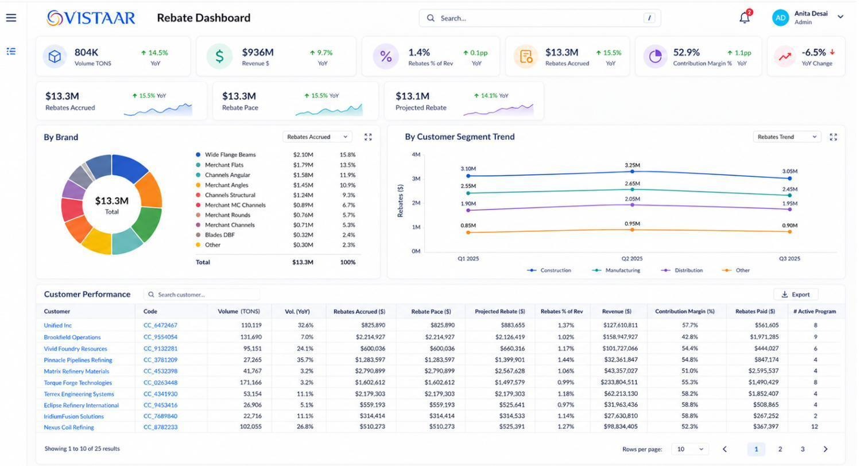Click the Vistaar logo
Viewport: 868px width, 466px height.
[91, 18]
